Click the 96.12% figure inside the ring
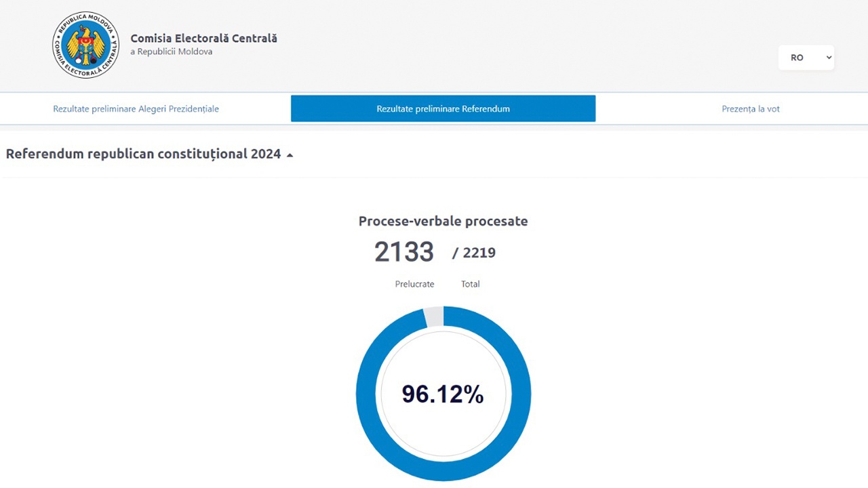Viewport: 868px width, 488px height. point(443,394)
